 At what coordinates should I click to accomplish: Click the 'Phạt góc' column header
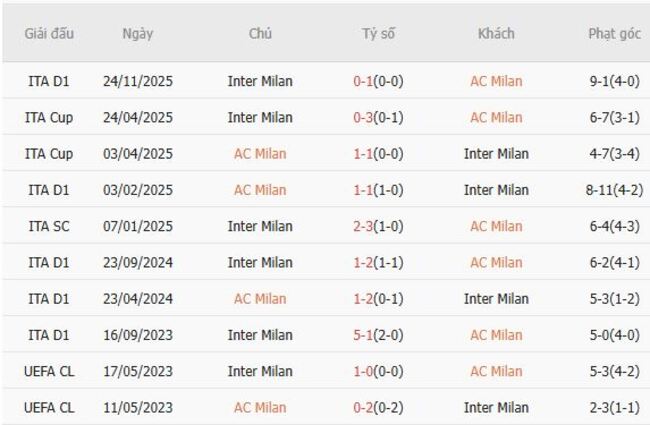pos(614,34)
